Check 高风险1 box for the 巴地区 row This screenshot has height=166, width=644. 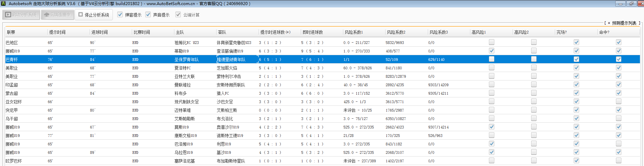click(x=492, y=42)
